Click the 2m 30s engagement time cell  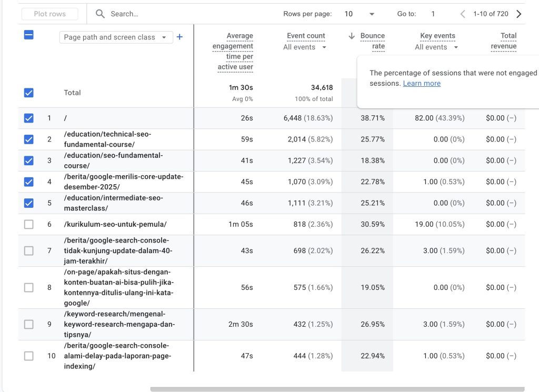coord(241,324)
